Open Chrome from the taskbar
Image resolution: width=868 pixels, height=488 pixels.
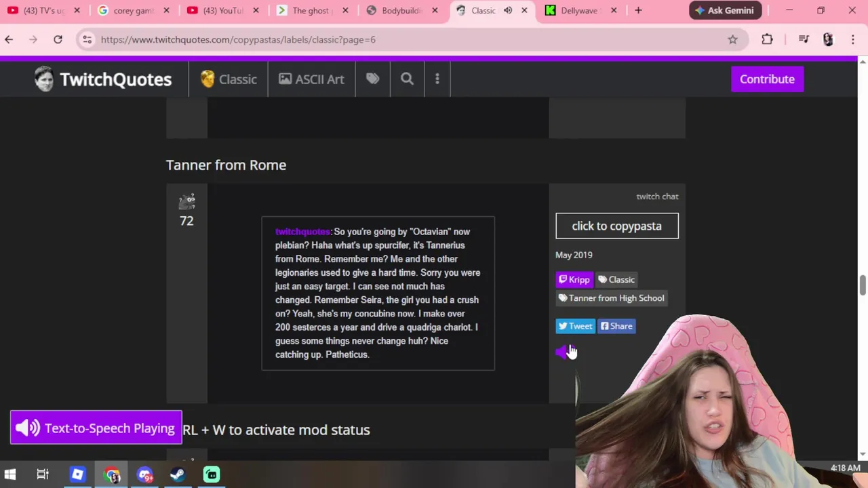point(112,474)
